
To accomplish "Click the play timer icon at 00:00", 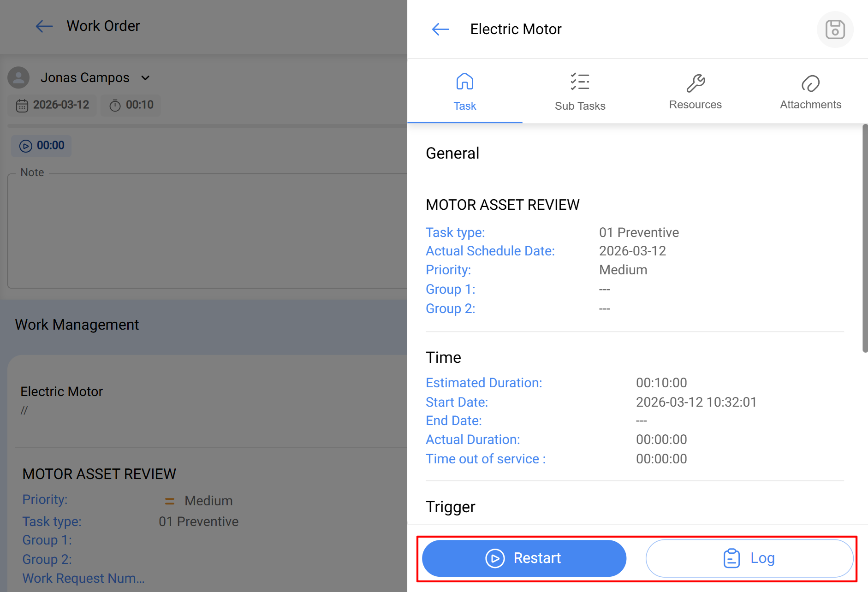I will click(26, 146).
